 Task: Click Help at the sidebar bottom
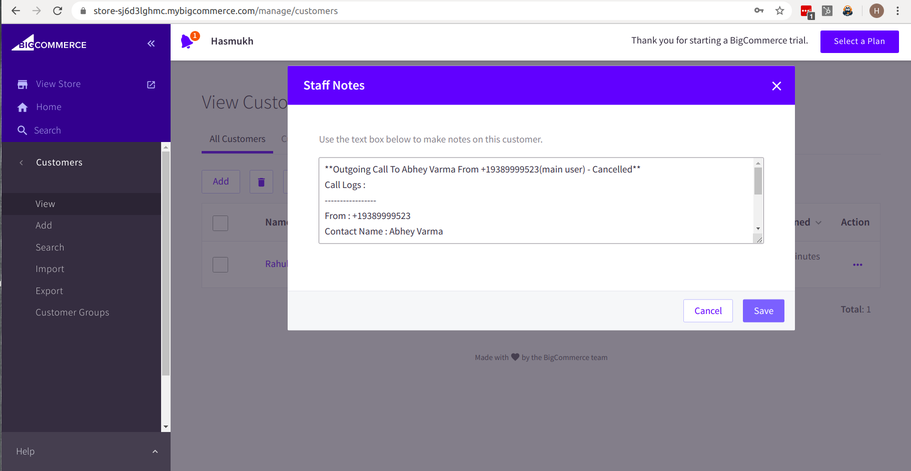tap(25, 451)
